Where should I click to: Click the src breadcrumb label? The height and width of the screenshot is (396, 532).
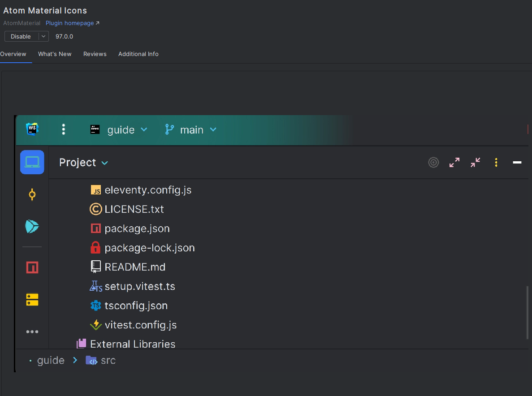coord(108,360)
